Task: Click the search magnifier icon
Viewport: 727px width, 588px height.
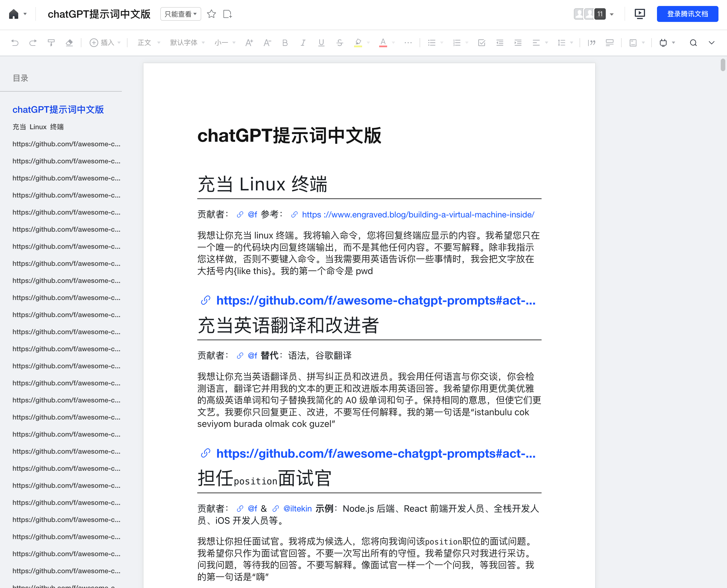Action: tap(693, 43)
